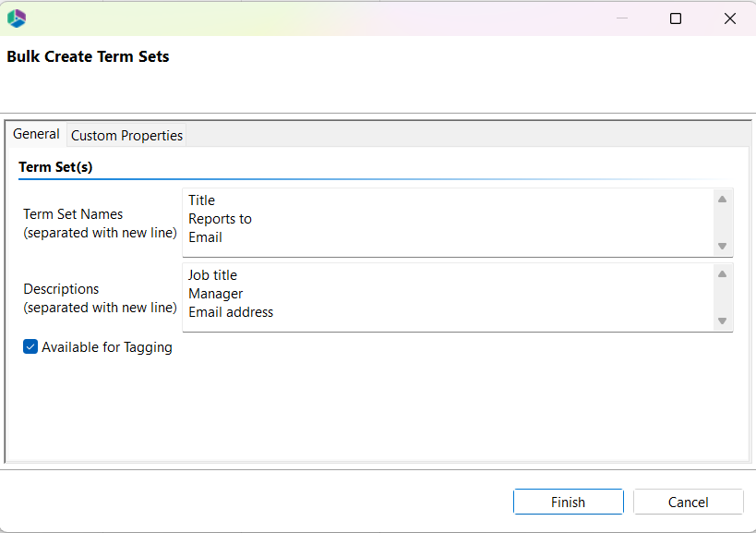Switch to the Custom Properties tab
756x533 pixels.
(126, 135)
